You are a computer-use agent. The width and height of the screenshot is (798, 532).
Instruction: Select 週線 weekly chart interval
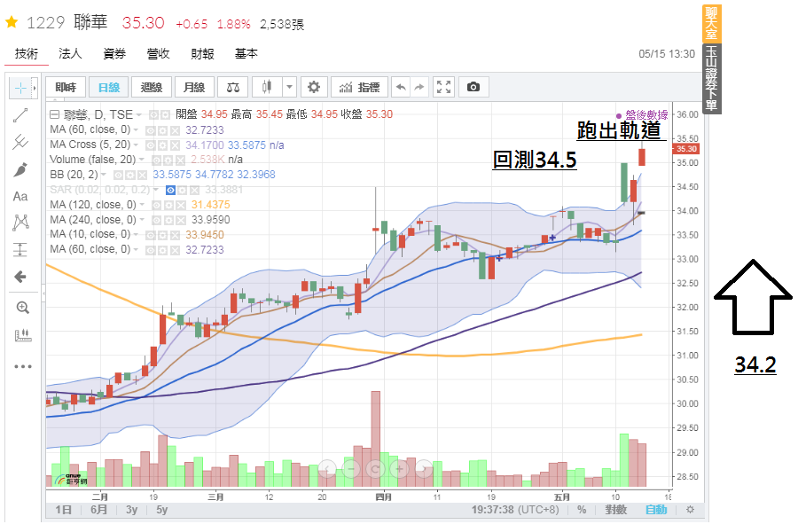pyautogui.click(x=151, y=87)
